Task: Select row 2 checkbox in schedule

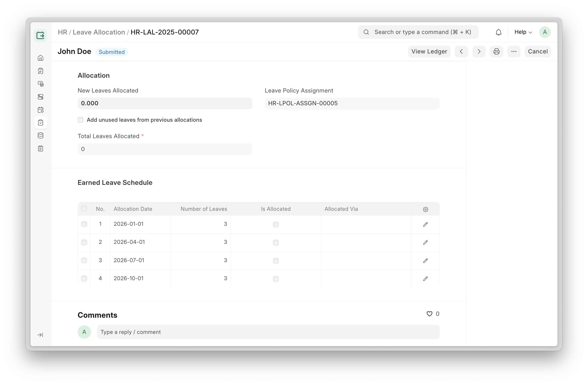Action: click(84, 242)
